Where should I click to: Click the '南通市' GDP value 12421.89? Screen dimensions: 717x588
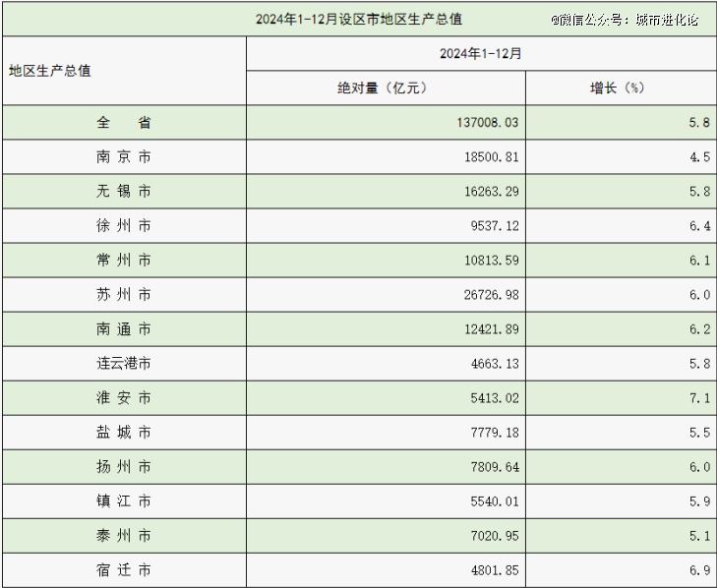click(x=486, y=329)
